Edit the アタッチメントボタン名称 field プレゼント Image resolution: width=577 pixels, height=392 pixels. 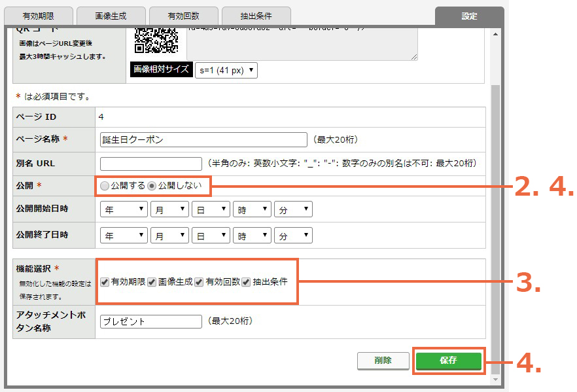[x=151, y=321]
